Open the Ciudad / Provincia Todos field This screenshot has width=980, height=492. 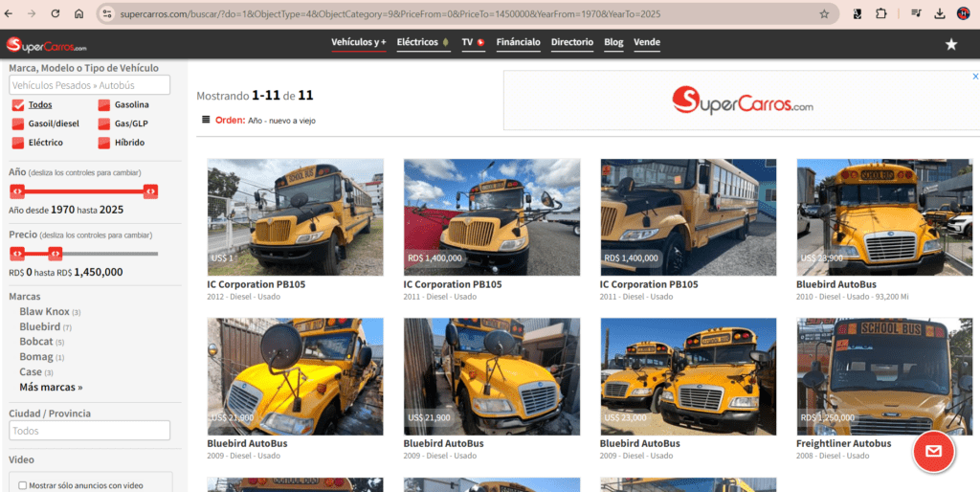coord(89,431)
